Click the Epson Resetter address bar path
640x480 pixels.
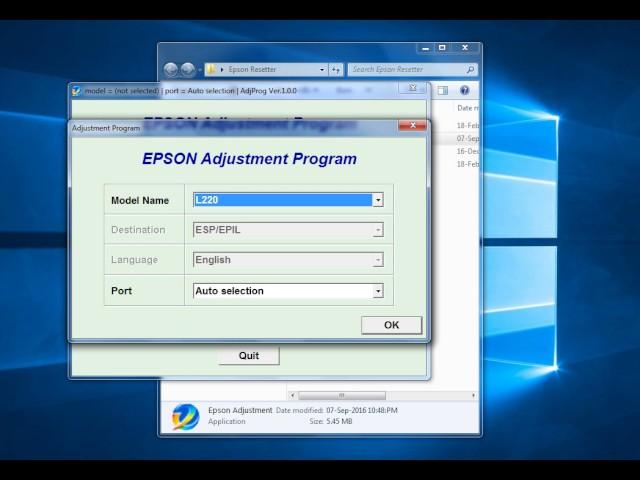tap(252, 69)
